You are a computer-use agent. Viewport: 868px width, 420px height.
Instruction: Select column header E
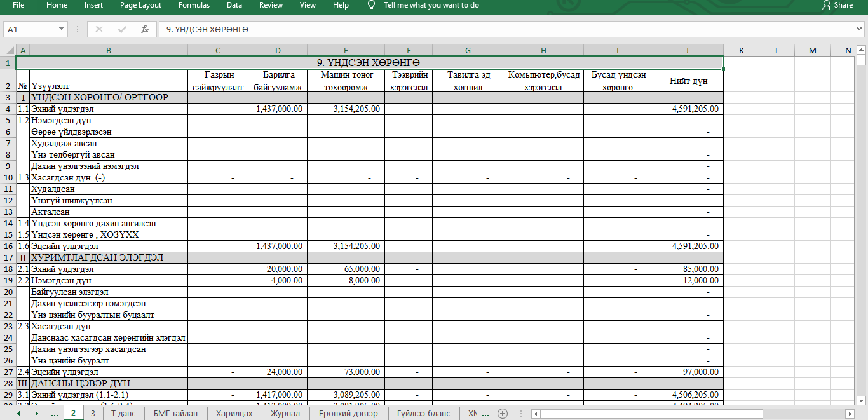pos(346,50)
